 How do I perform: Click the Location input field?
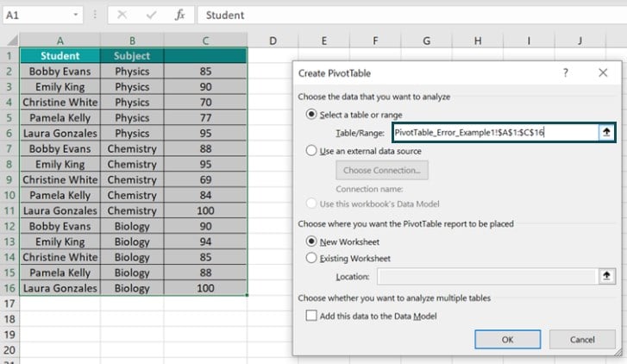486,276
